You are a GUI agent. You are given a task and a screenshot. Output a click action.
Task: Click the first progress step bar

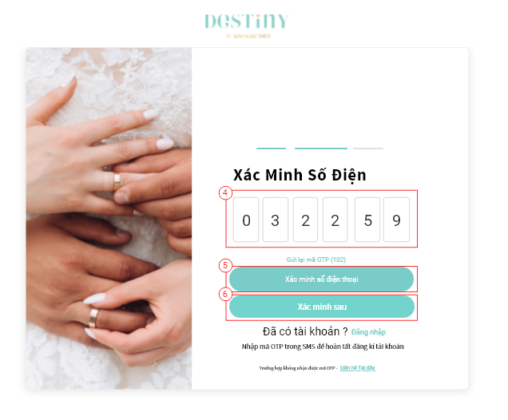point(271,149)
